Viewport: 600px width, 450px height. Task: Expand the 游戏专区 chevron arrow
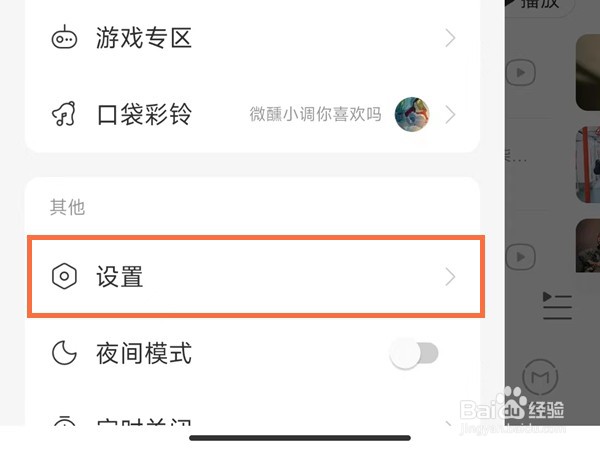[x=450, y=38]
